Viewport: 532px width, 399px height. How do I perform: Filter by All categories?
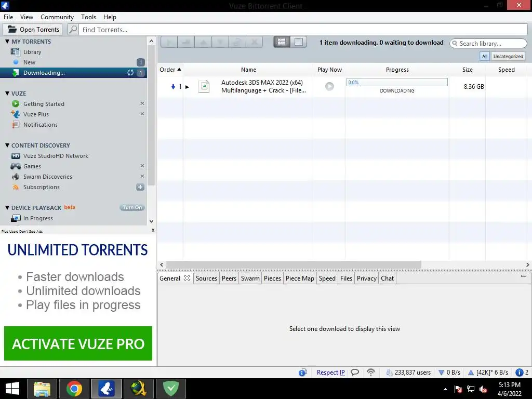(x=485, y=56)
